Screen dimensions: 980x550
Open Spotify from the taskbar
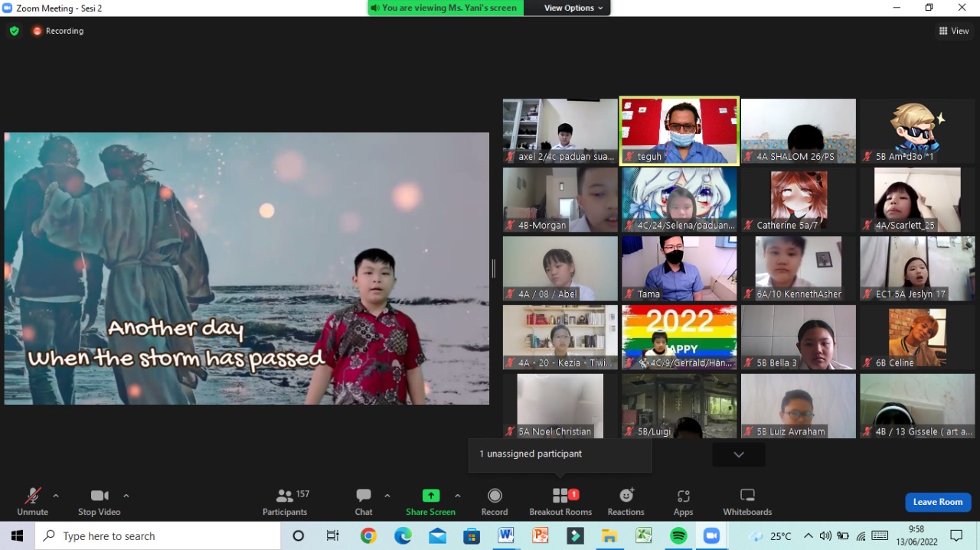(678, 536)
